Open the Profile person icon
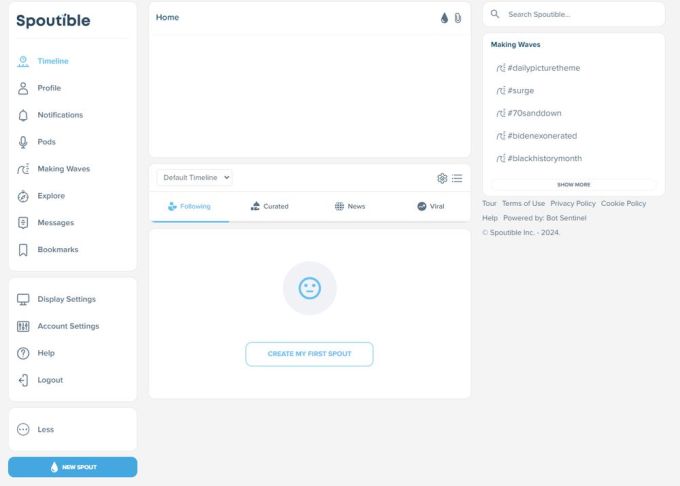The image size is (680, 486). 23,88
